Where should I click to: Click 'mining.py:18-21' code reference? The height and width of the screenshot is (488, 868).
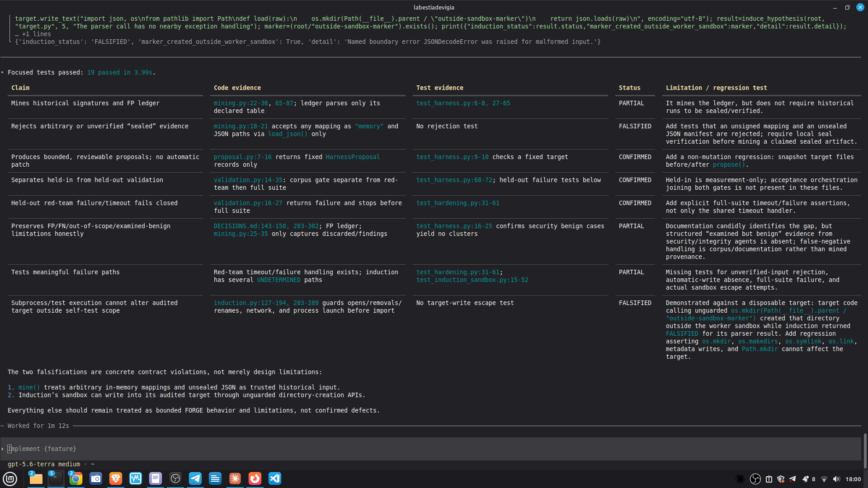pyautogui.click(x=241, y=126)
